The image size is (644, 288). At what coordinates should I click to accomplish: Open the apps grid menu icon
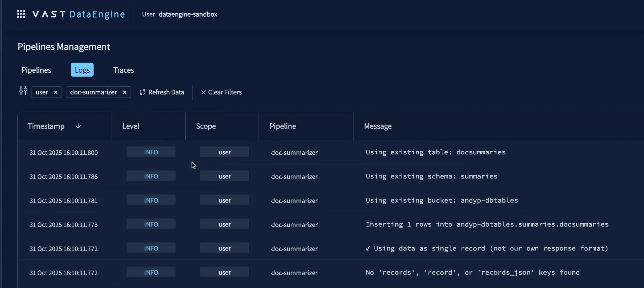click(x=21, y=14)
